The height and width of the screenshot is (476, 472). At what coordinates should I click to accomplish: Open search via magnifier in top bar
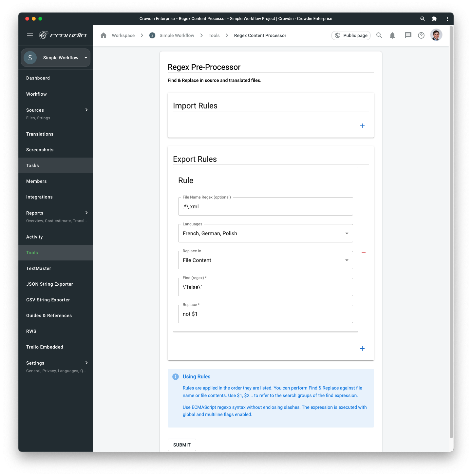coord(379,35)
